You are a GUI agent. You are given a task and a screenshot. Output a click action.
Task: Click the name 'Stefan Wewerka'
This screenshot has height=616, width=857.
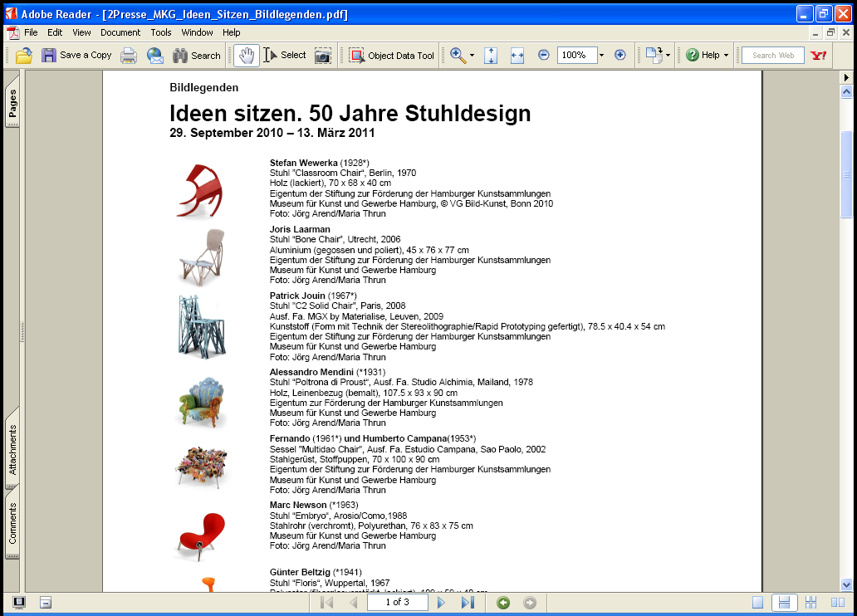click(x=303, y=163)
